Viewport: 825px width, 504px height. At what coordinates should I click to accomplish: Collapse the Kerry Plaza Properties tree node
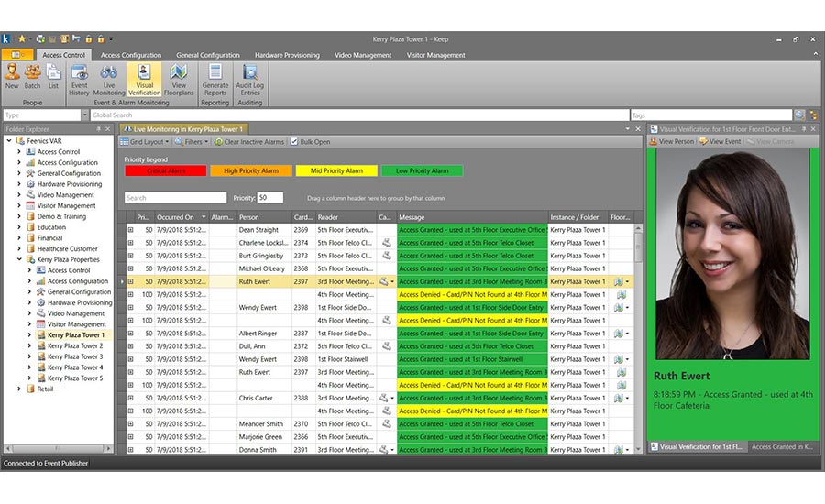[x=19, y=259]
